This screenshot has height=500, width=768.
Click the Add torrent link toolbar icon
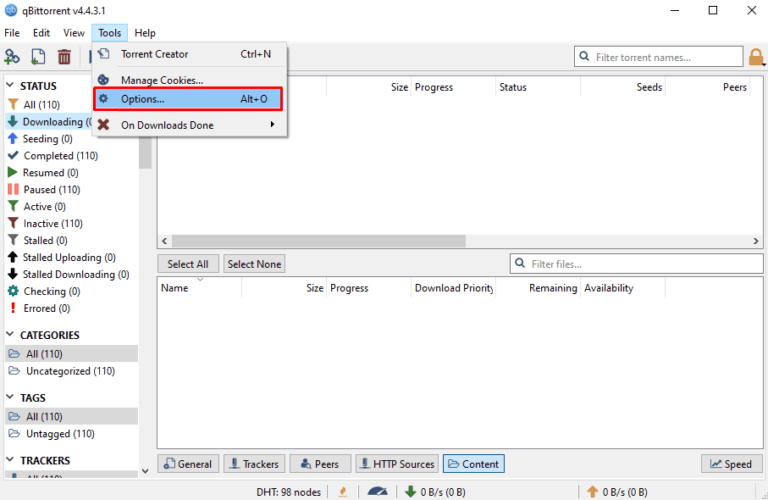(x=12, y=56)
